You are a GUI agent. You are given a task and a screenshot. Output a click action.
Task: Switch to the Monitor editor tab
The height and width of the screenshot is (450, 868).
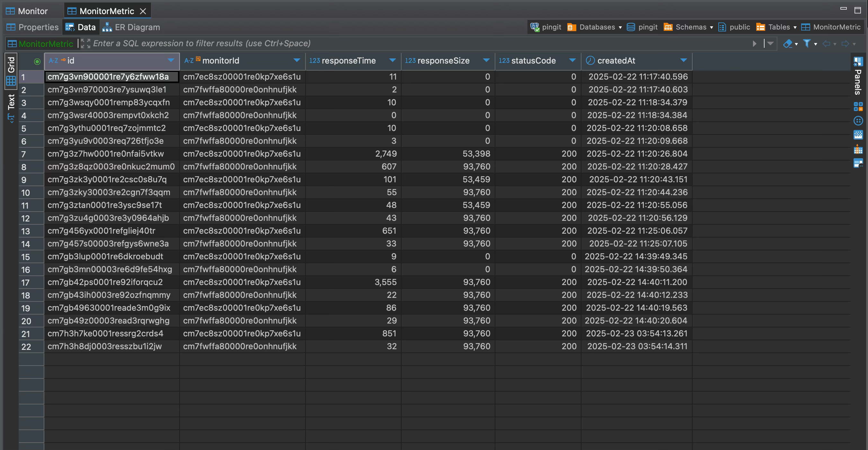click(27, 11)
